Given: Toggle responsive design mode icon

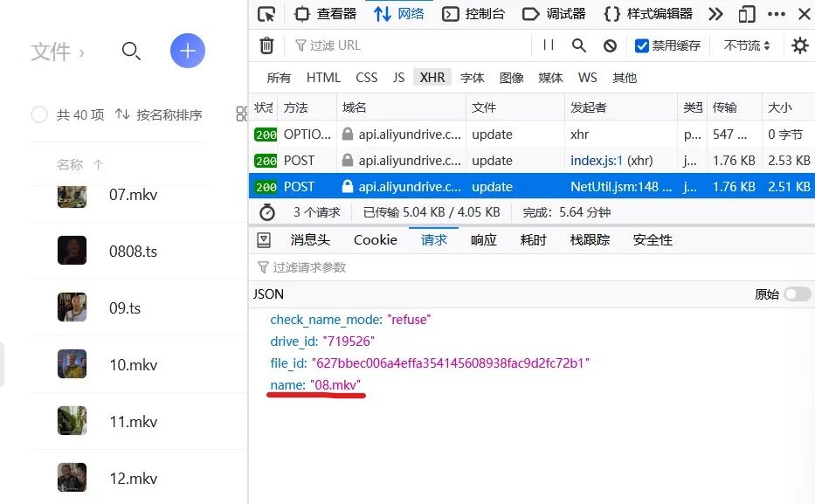Looking at the screenshot, I should [745, 13].
